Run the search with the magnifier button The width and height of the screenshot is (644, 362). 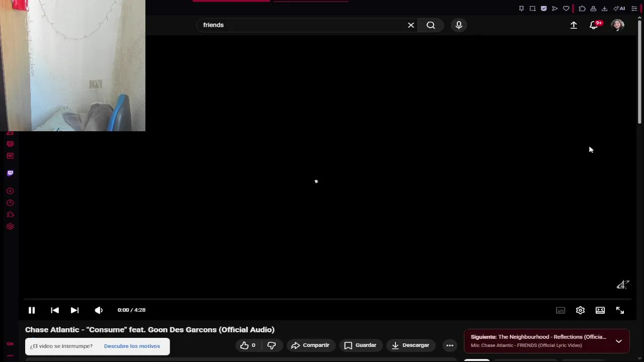tap(431, 25)
